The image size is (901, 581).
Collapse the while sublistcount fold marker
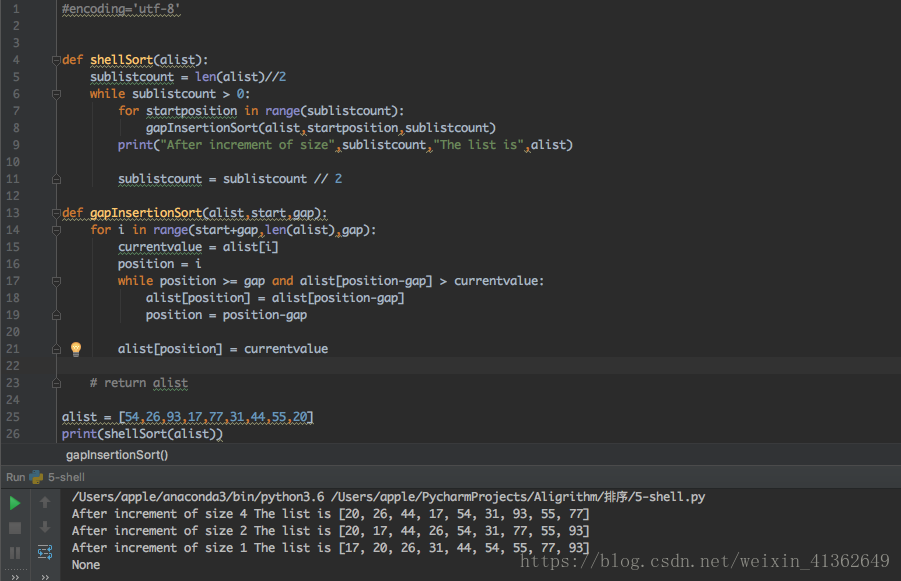click(x=56, y=94)
